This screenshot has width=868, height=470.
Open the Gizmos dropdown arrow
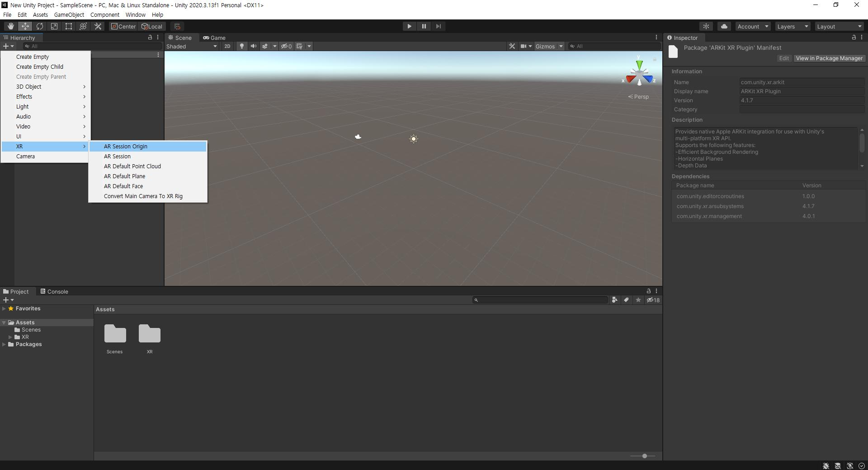pos(561,46)
